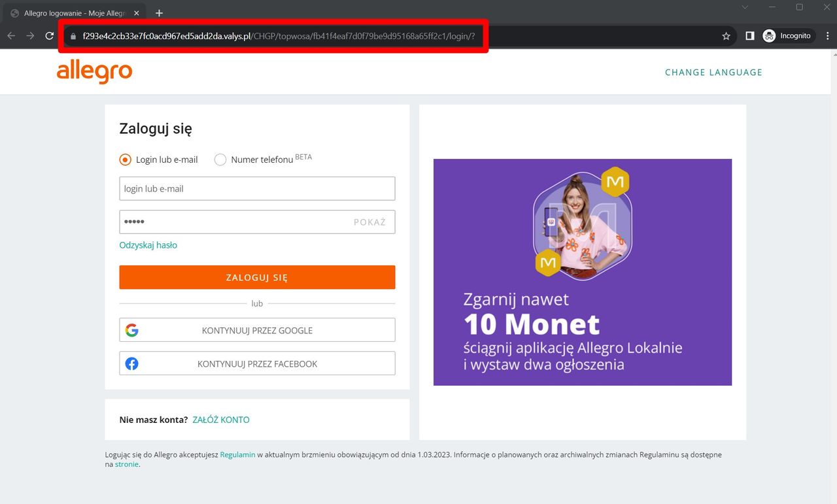Reload the page with the refresh icon
Viewport: 837px width, 504px height.
coord(50,36)
